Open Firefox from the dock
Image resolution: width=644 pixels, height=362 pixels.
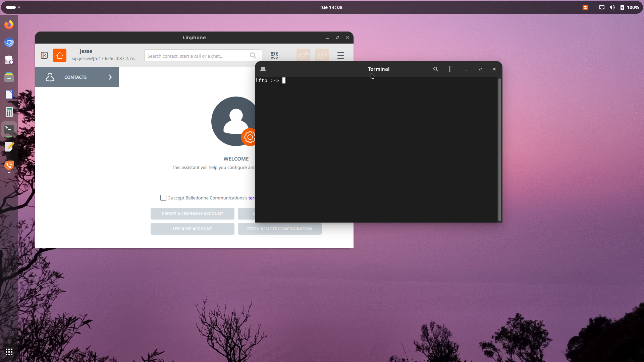coord(9,24)
